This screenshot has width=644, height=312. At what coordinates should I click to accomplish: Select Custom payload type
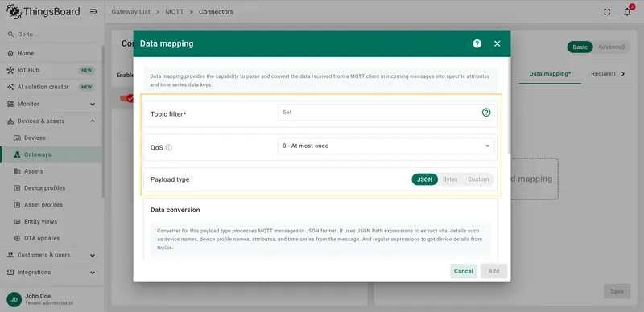pyautogui.click(x=478, y=179)
